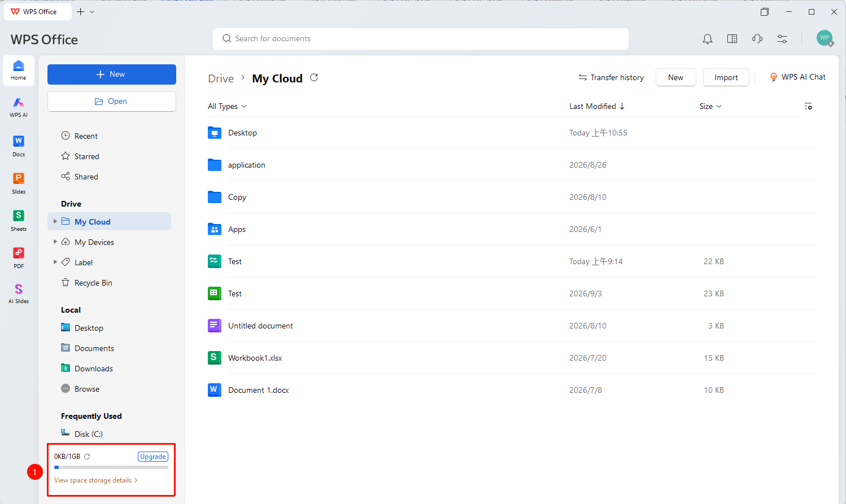Viewport: 846px width, 504px height.
Task: Open AI Slides from the sidebar
Action: pyautogui.click(x=19, y=293)
